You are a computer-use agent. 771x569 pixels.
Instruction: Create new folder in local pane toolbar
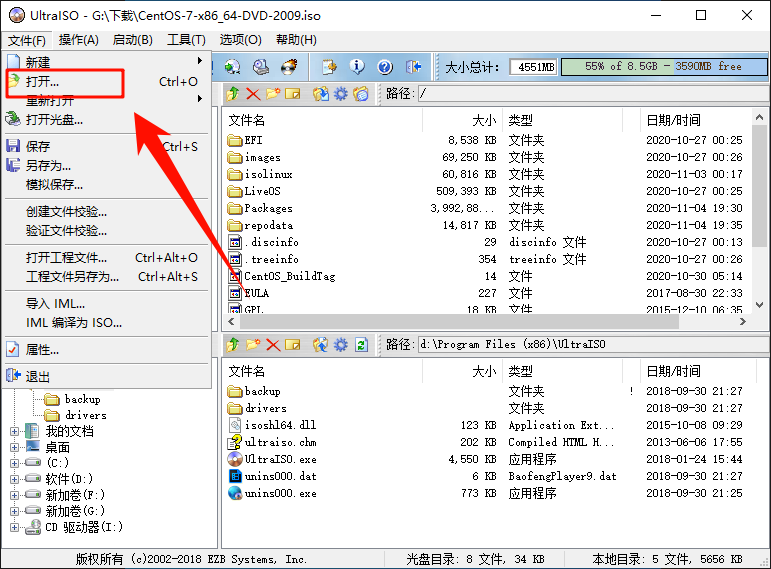253,345
